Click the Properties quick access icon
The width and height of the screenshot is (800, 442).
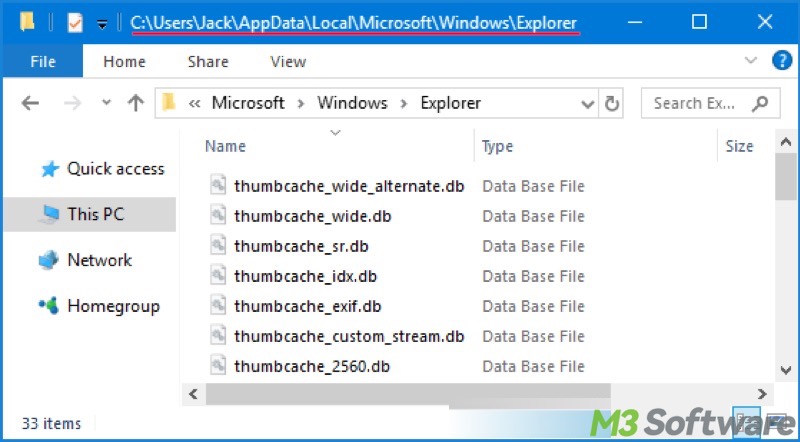point(74,23)
